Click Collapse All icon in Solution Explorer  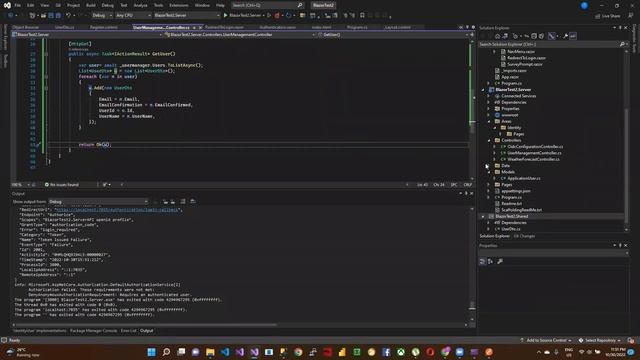coord(534,36)
